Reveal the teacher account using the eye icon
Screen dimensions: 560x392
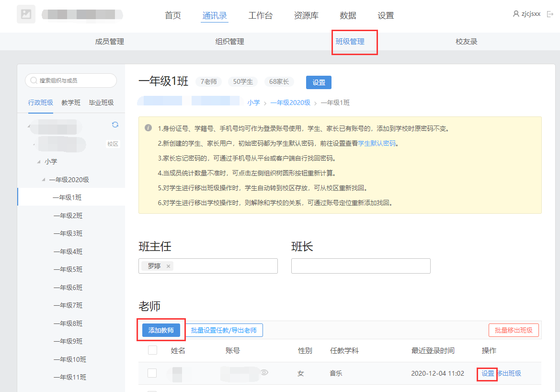(x=264, y=372)
